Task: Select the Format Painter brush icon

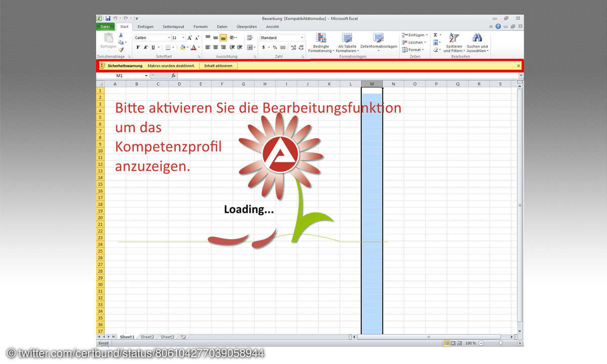Action: 121,50
